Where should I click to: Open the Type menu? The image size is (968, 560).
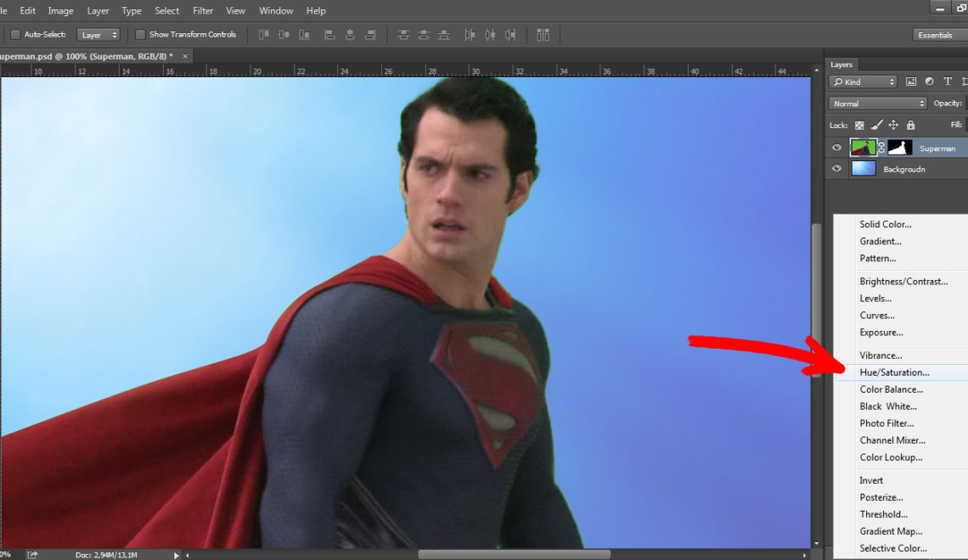coord(132,10)
